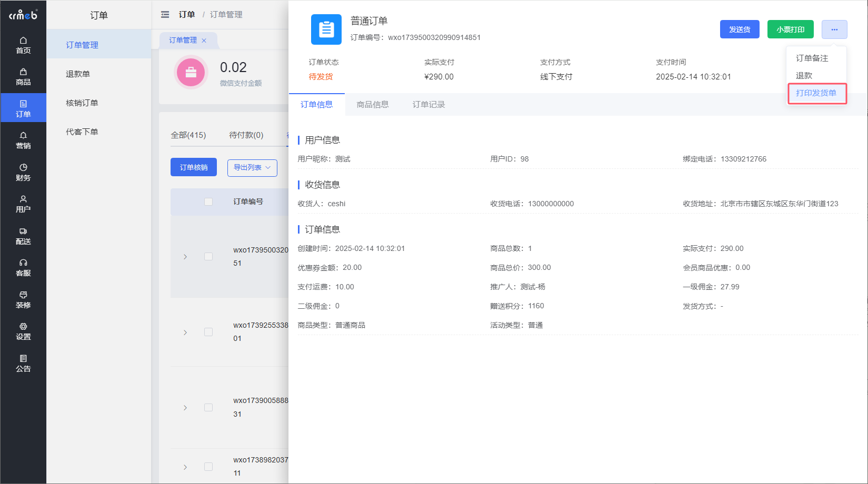Expand order row wxo1739500320...51
The image size is (868, 484).
click(x=185, y=257)
